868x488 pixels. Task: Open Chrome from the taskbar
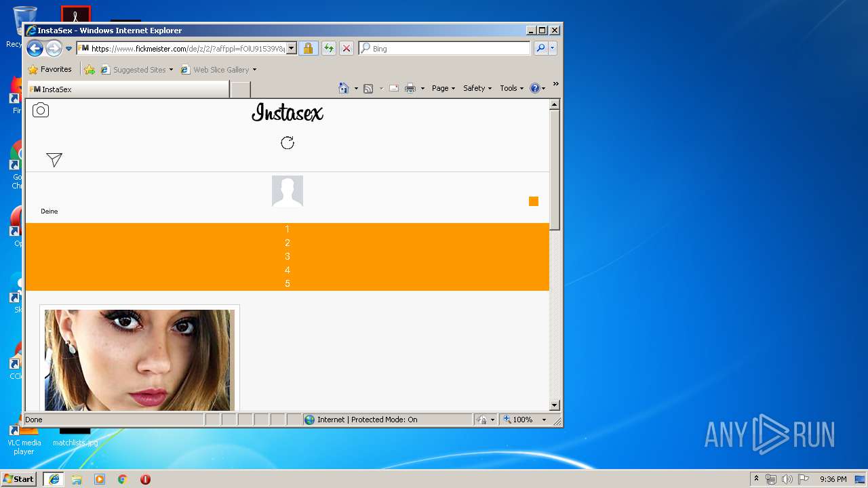(123, 479)
